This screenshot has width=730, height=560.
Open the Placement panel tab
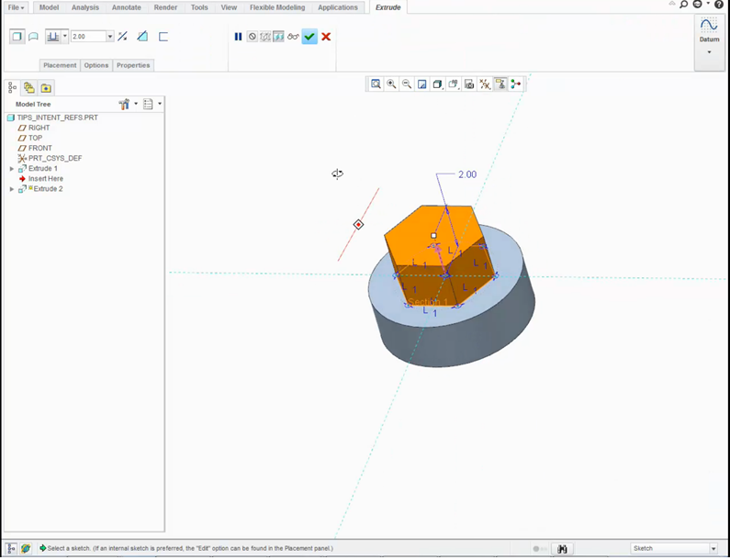click(60, 65)
